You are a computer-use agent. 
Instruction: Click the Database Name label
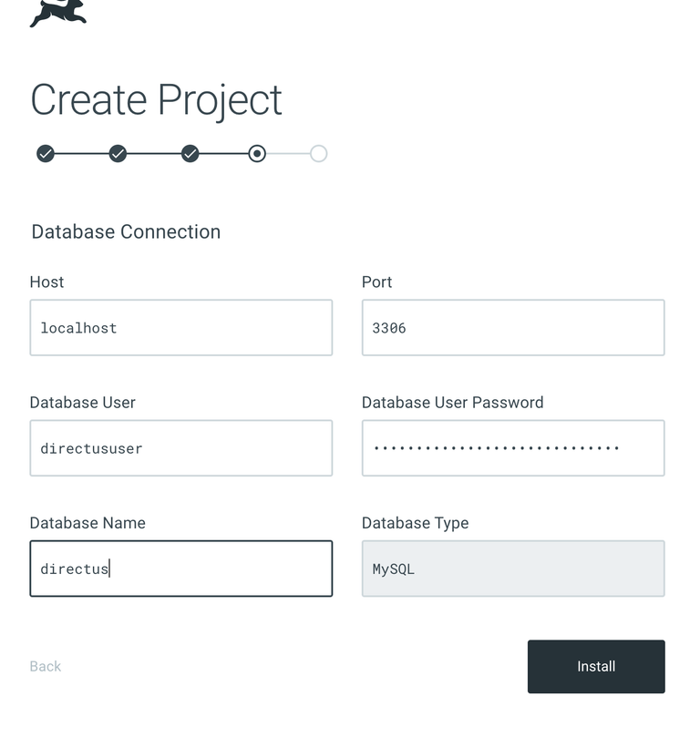point(87,522)
